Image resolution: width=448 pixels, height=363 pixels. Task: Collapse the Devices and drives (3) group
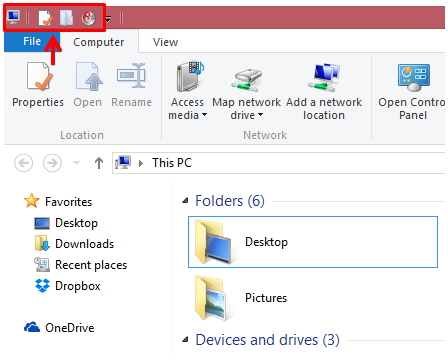click(x=185, y=340)
